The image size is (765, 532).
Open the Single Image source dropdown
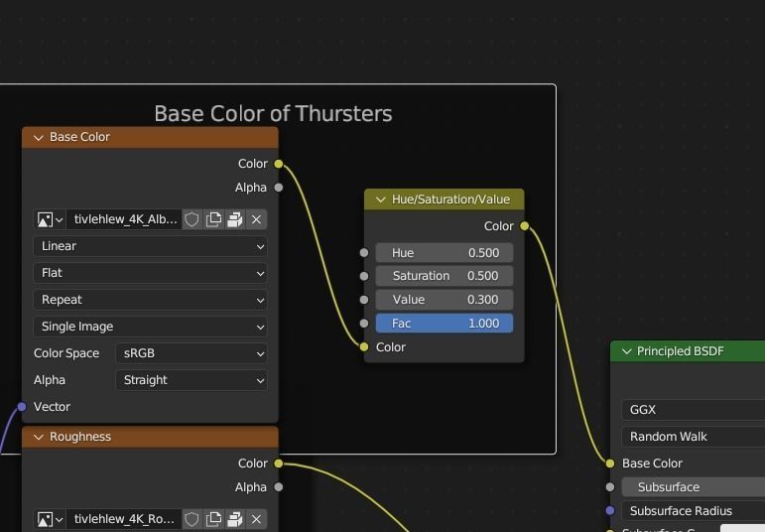tap(150, 327)
